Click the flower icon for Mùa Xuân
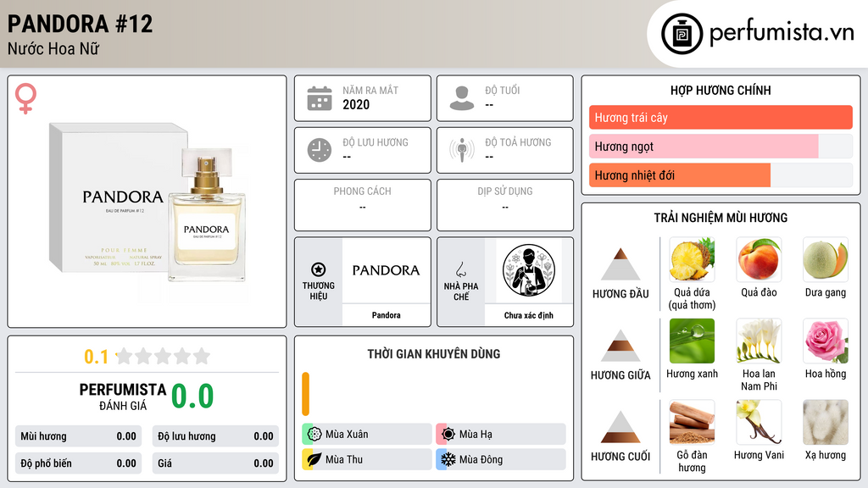Image resolution: width=868 pixels, height=488 pixels. point(314,435)
